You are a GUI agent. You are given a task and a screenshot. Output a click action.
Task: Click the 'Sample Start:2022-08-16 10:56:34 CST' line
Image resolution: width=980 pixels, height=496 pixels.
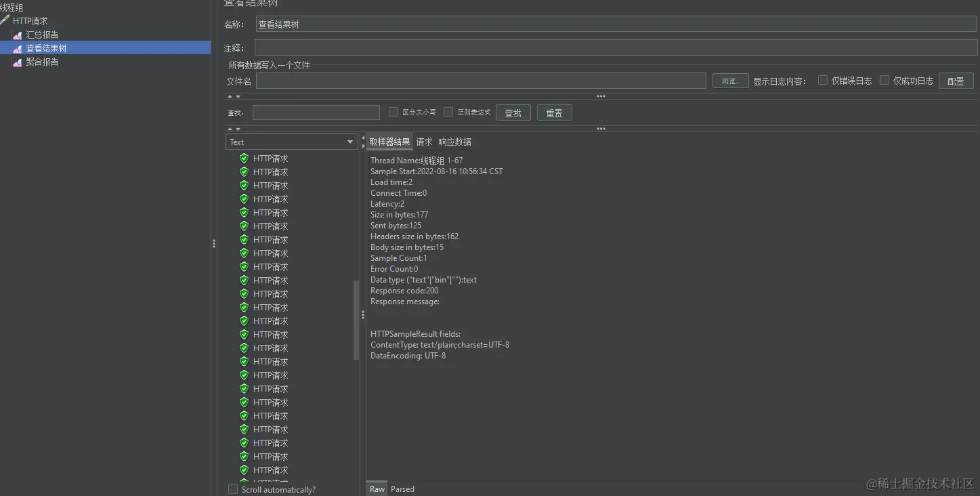437,171
